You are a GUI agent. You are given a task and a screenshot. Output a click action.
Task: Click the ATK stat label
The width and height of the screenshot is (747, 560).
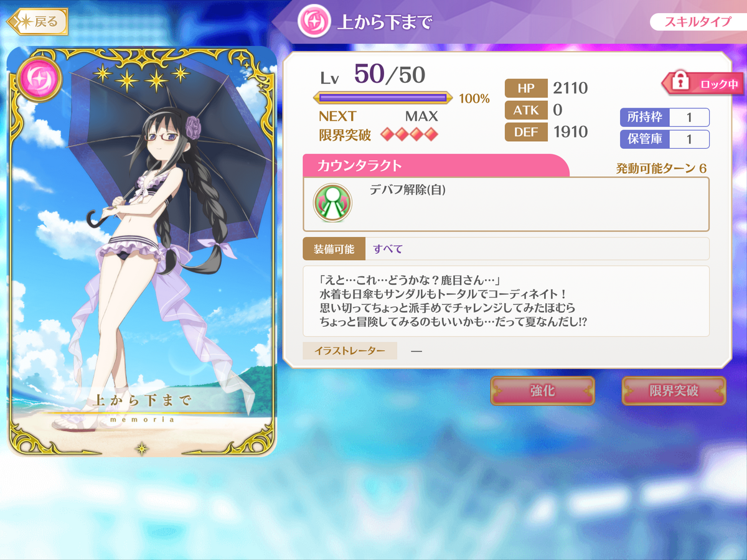526,110
